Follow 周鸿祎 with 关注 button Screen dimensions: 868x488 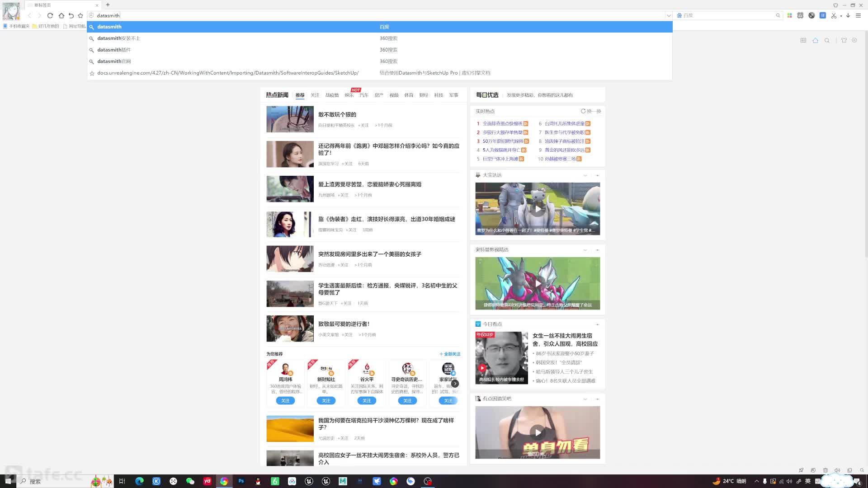tap(285, 401)
